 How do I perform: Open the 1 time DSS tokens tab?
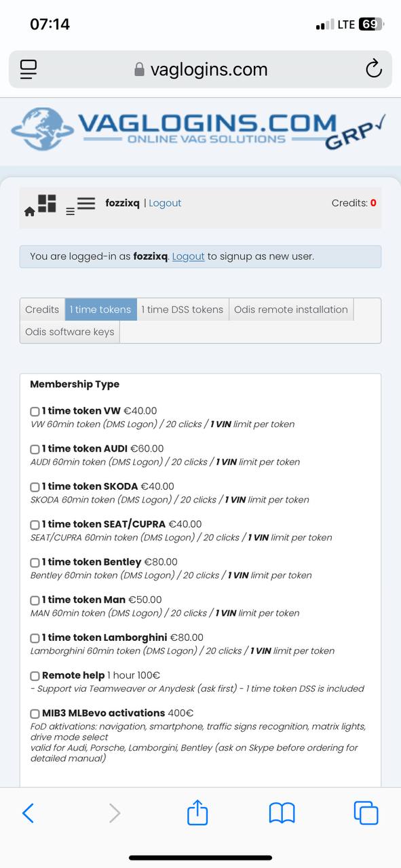pos(183,309)
